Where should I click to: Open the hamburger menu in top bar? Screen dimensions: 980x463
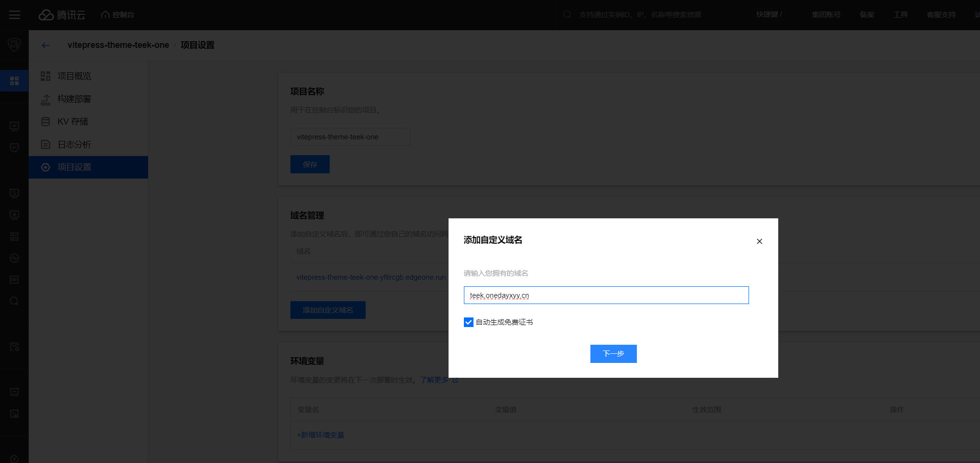pos(14,15)
